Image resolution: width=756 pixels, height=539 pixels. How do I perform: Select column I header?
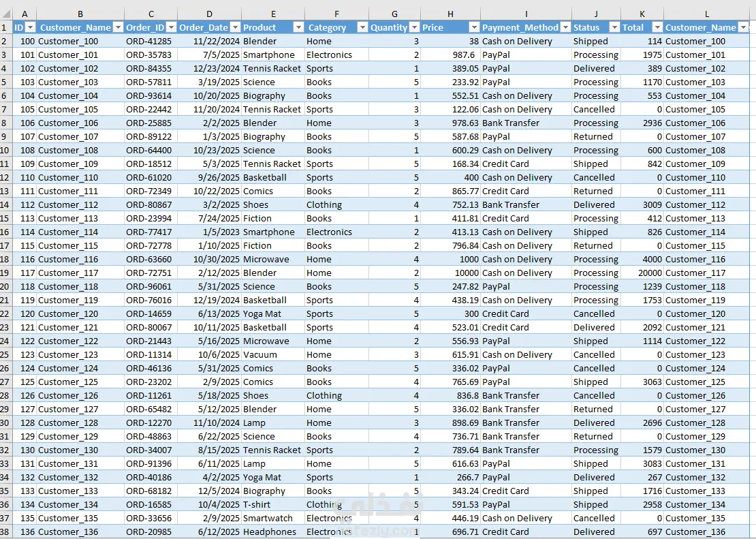(x=526, y=14)
